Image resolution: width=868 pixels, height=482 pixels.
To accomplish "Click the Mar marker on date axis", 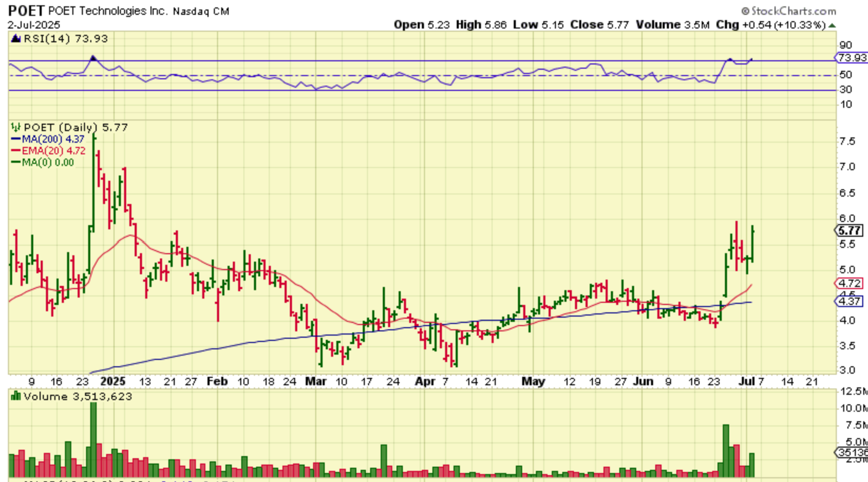I will [316, 382].
